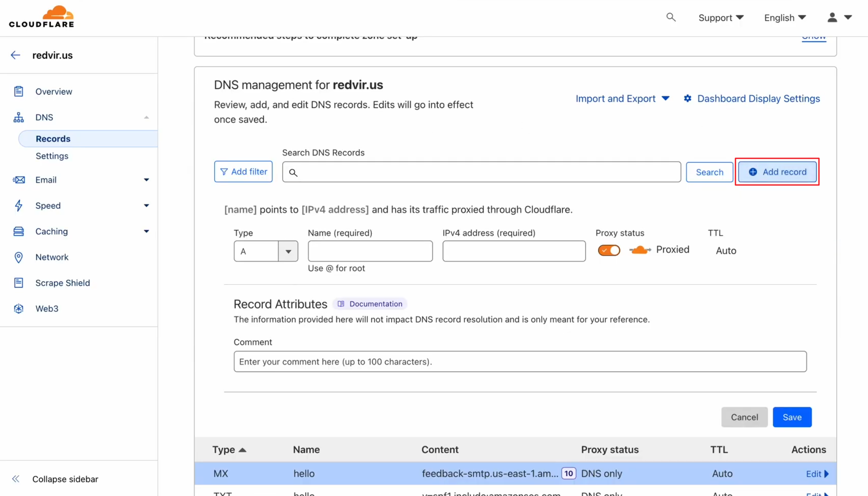Click the Scrape Shield sidebar icon
This screenshot has height=496, width=868.
coord(19,283)
